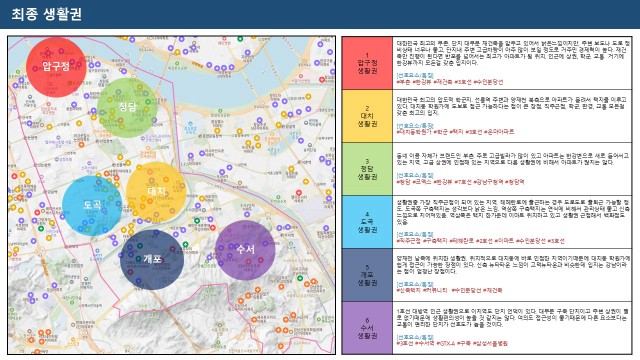This screenshot has width=640, height=360.
Task: Click 선호요소/특징 link in 청담 row
Action: pos(415,176)
